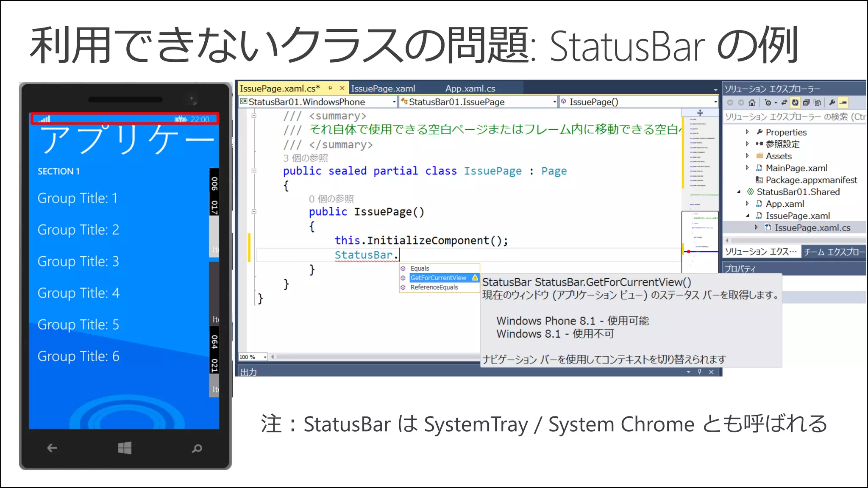Select Equals in IntelliSense list
The height and width of the screenshot is (488, 868).
pyautogui.click(x=440, y=268)
